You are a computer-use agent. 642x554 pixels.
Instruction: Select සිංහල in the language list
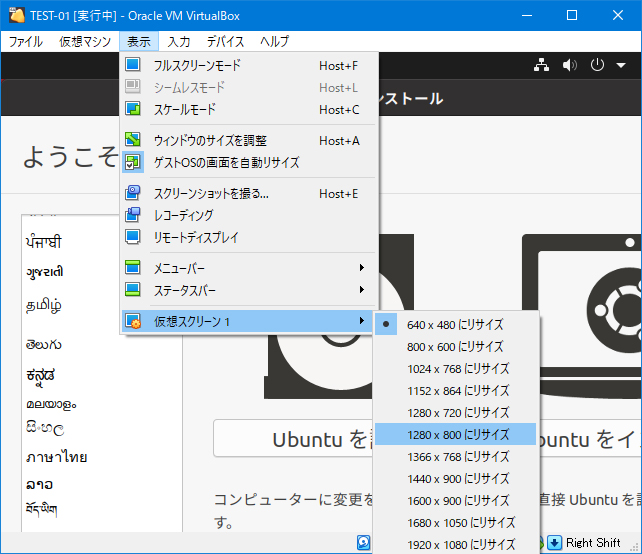pos(45,429)
